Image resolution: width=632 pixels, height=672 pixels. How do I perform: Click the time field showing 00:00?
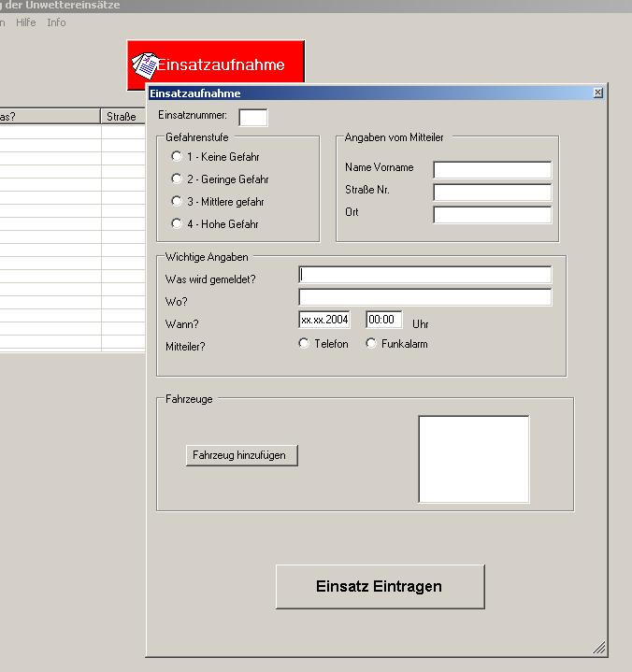coord(383,320)
